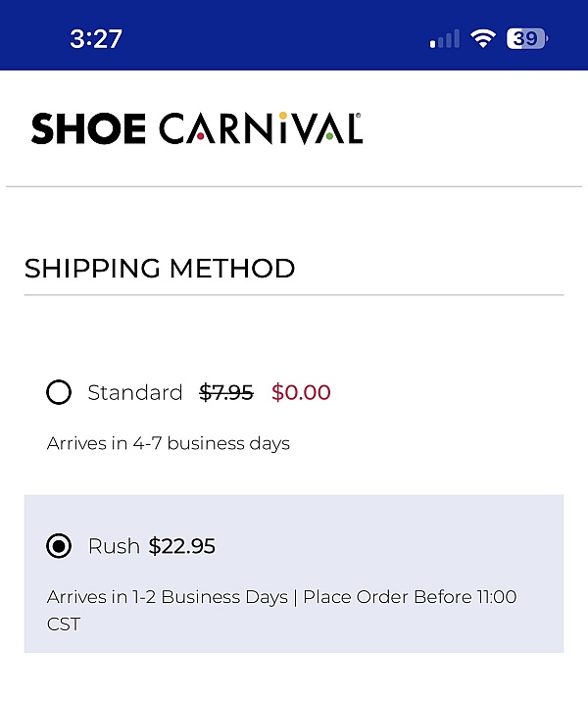588x701 pixels.
Task: Tap the SHIPPING METHOD heading
Action: pos(160,269)
